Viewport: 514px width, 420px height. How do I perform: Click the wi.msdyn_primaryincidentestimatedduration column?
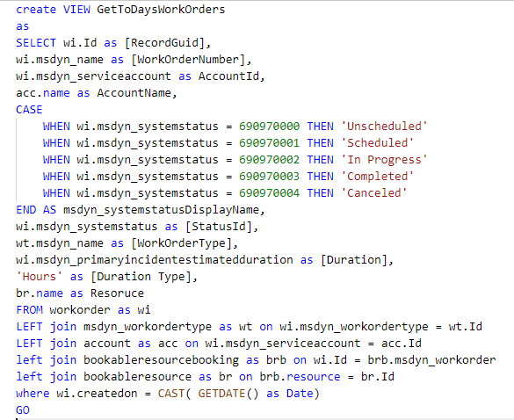pos(155,260)
